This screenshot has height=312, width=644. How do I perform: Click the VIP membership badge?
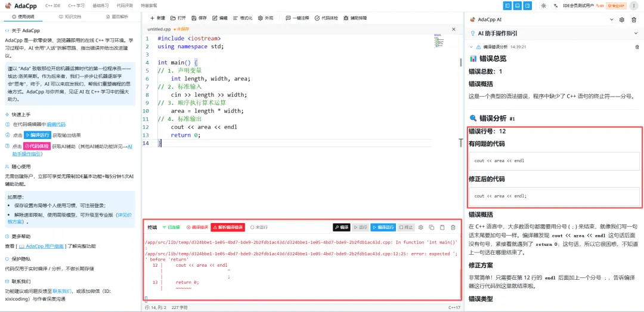coord(615,6)
